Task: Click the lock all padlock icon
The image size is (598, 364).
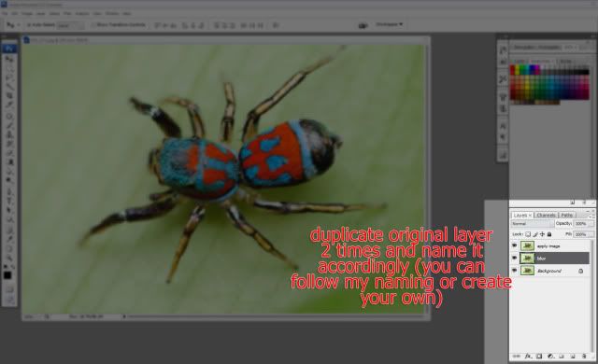Action: pyautogui.click(x=549, y=234)
